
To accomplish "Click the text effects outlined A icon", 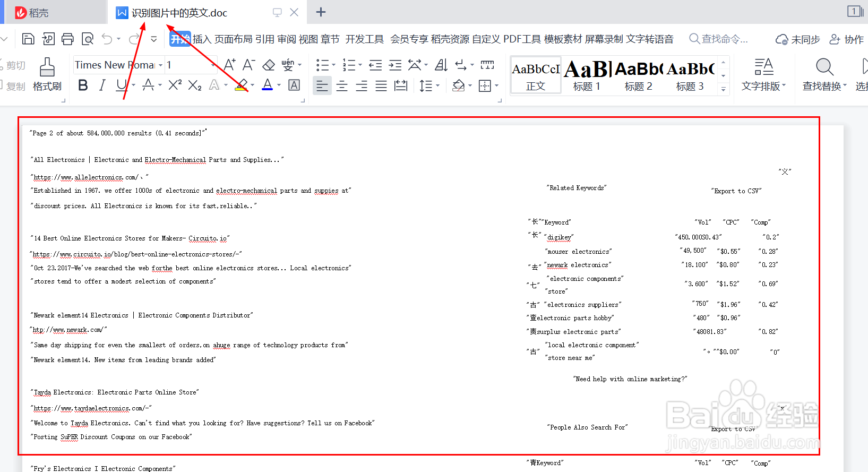I will tap(214, 85).
